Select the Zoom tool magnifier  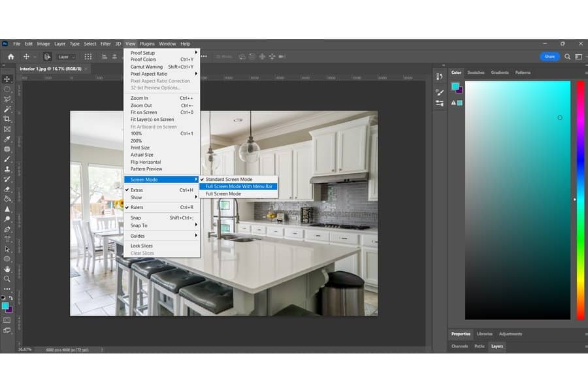click(x=7, y=279)
